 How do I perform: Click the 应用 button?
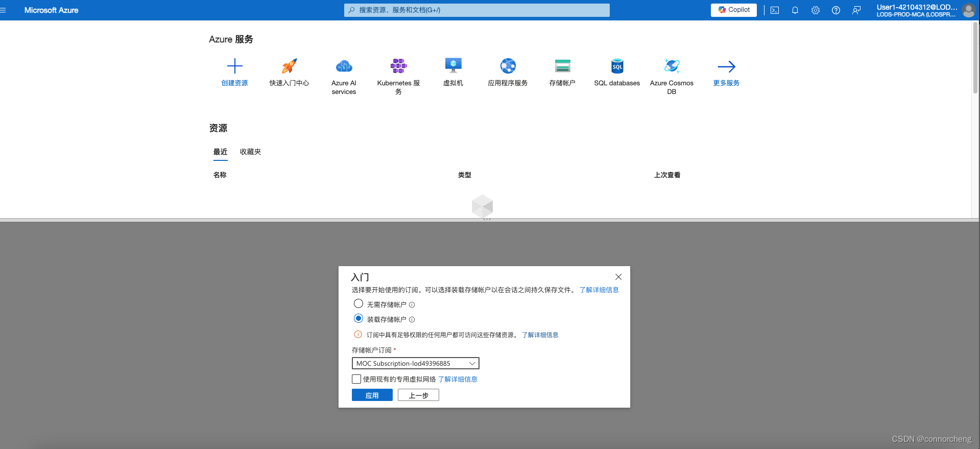tap(372, 395)
